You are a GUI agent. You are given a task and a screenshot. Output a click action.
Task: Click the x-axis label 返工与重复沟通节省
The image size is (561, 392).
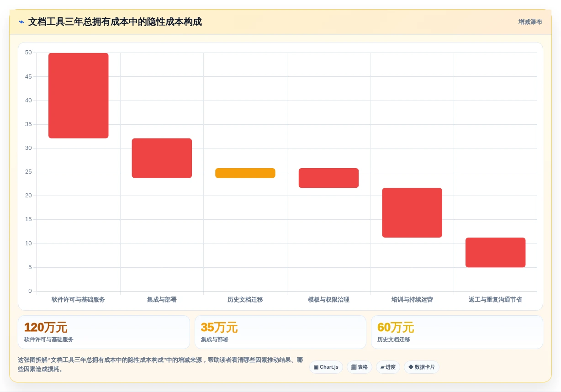tap(495, 300)
